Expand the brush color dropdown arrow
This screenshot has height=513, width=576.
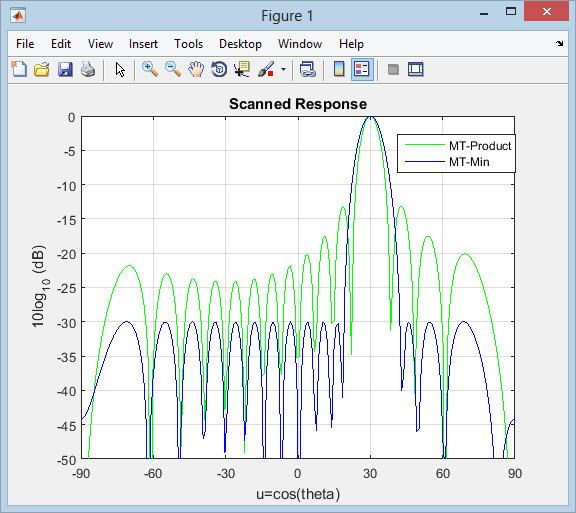(283, 69)
